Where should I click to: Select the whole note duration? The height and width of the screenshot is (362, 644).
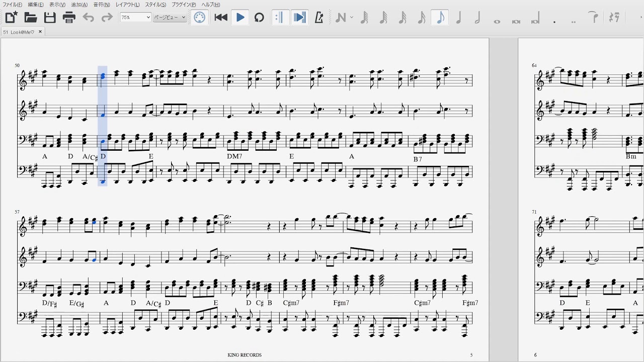(x=497, y=20)
